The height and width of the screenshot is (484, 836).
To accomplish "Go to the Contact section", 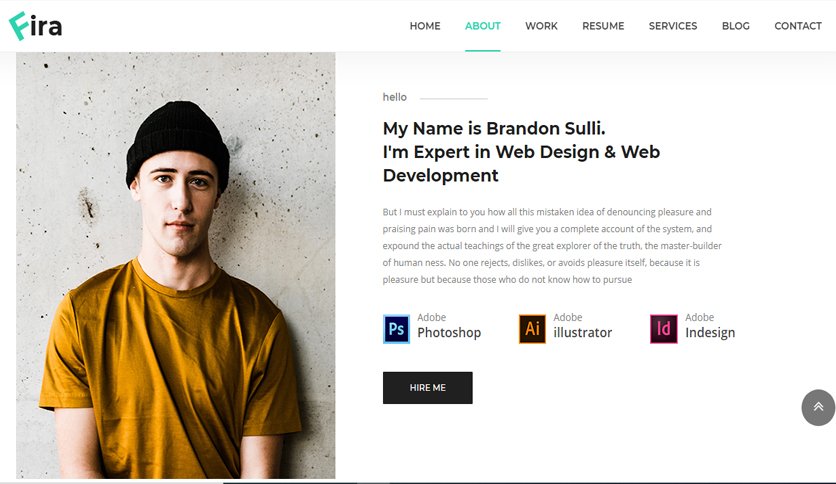I will 798,26.
